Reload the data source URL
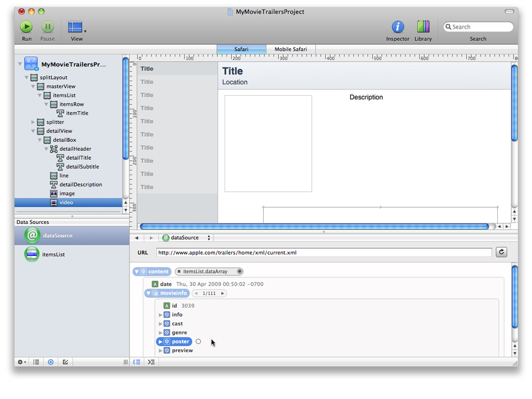The height and width of the screenshot is (399, 532). click(x=502, y=253)
